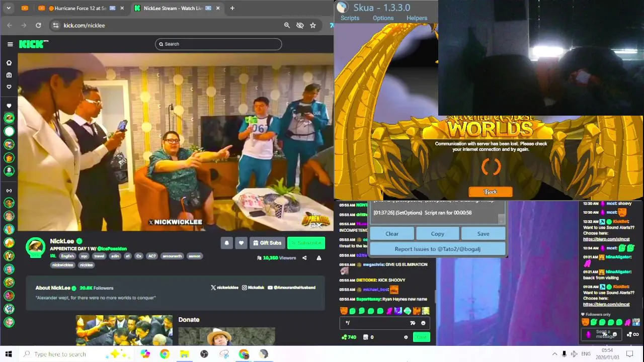
Task: Click the heart following icon in Kick sidebar
Action: (x=9, y=87)
